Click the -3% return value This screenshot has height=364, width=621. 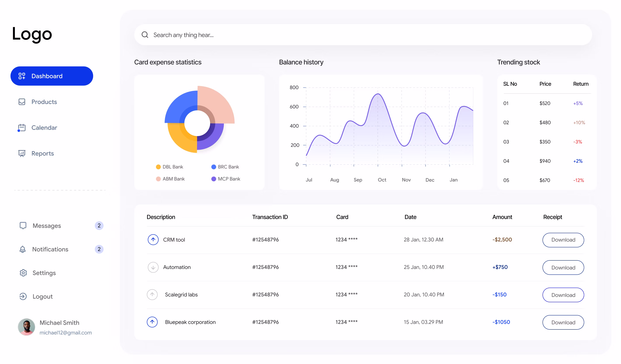pos(578,142)
